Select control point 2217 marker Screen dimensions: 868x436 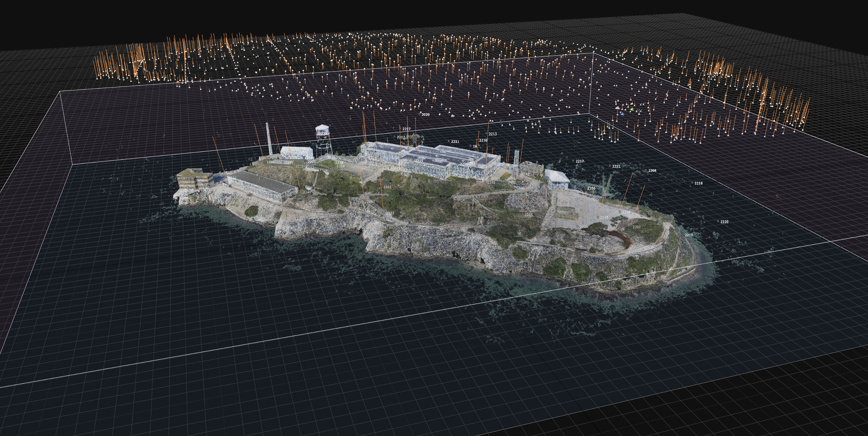[x=573, y=161]
